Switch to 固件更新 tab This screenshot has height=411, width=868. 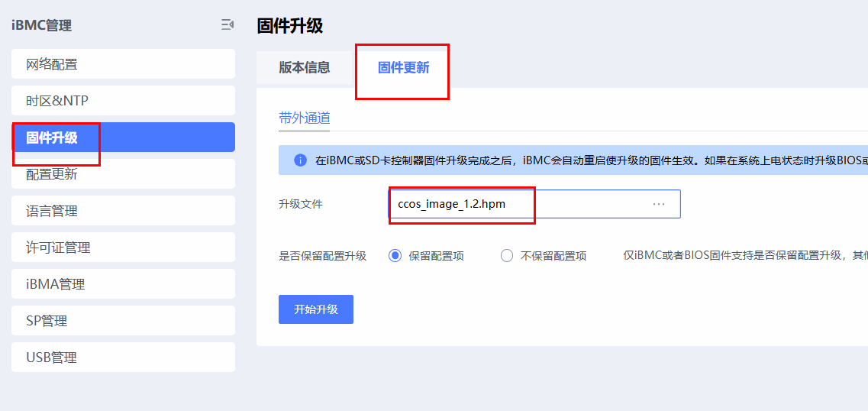click(403, 67)
